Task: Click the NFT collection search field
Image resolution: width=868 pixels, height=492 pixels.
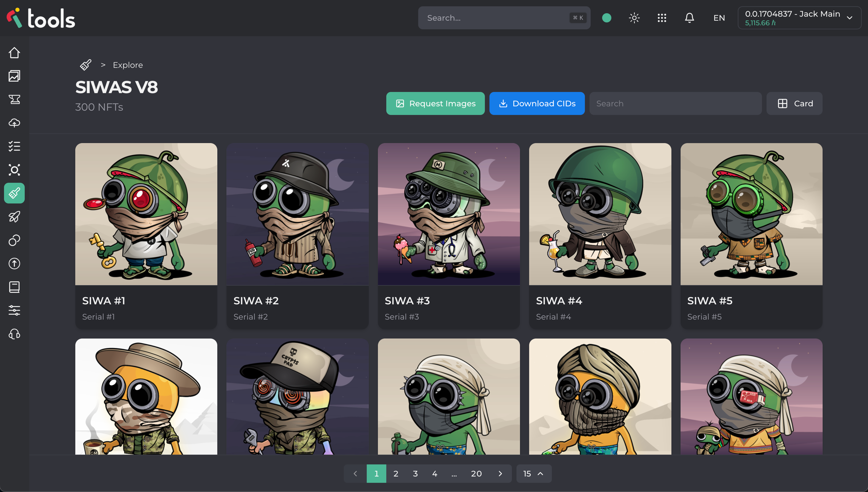Action: [x=675, y=103]
